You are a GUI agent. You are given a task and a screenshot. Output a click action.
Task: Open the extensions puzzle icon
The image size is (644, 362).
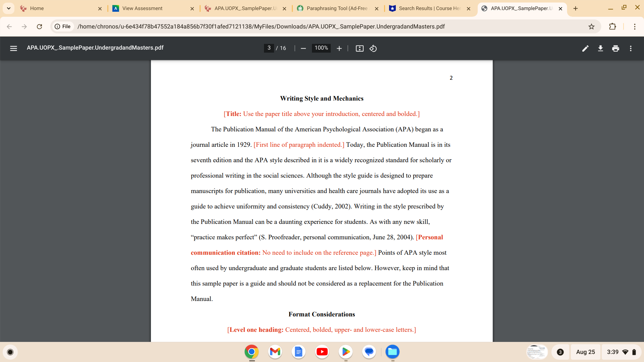pos(612,26)
